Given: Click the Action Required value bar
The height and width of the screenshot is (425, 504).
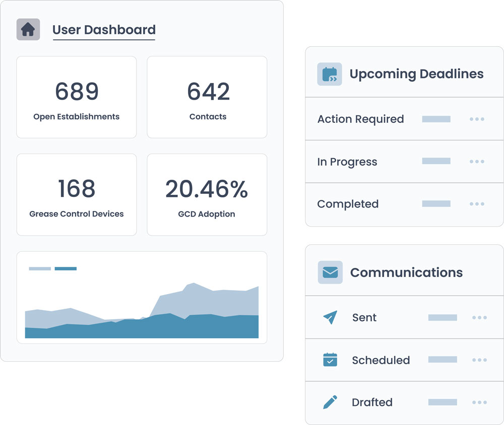Looking at the screenshot, I should (436, 119).
